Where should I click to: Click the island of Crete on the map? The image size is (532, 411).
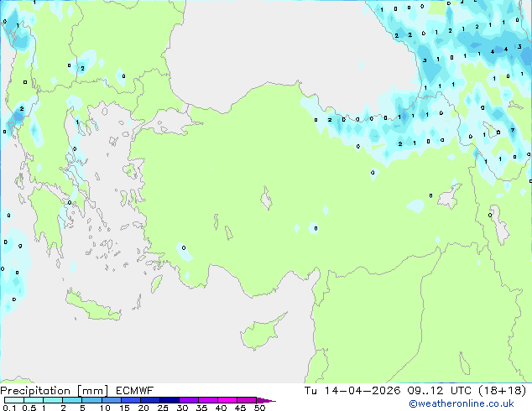click(92, 306)
